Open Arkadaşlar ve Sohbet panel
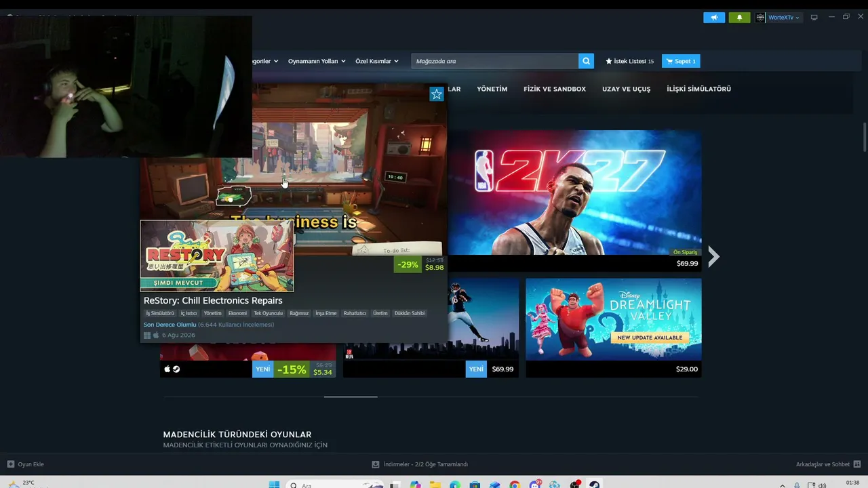 click(829, 464)
